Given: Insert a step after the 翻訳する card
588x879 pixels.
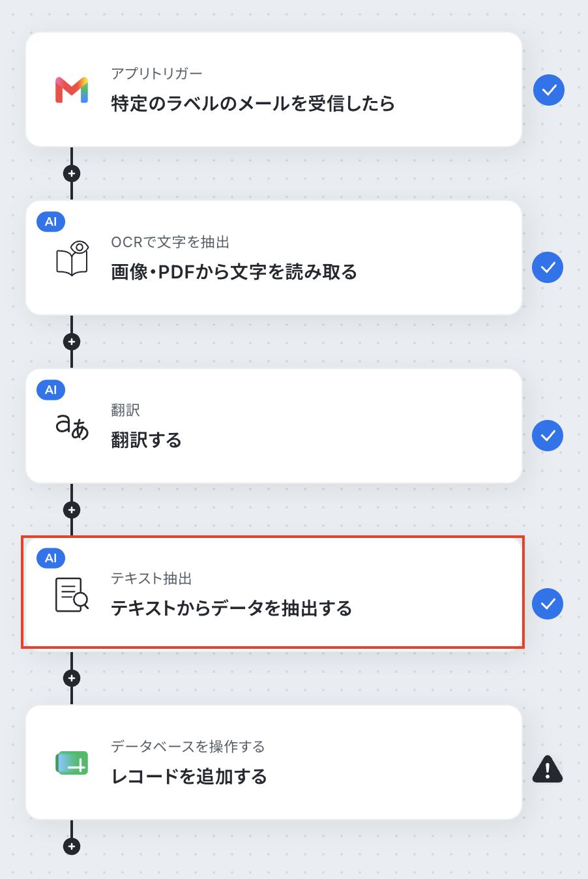Looking at the screenshot, I should 72,510.
